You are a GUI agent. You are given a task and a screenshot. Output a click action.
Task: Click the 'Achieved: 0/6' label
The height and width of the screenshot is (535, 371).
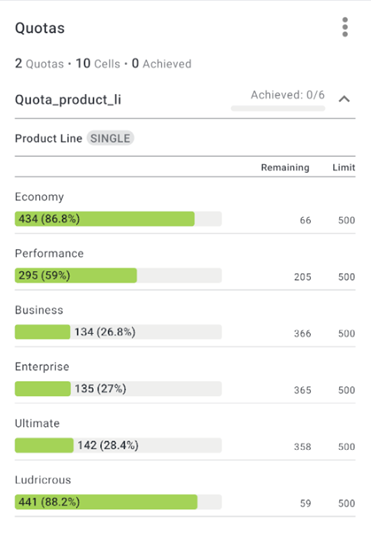[288, 95]
